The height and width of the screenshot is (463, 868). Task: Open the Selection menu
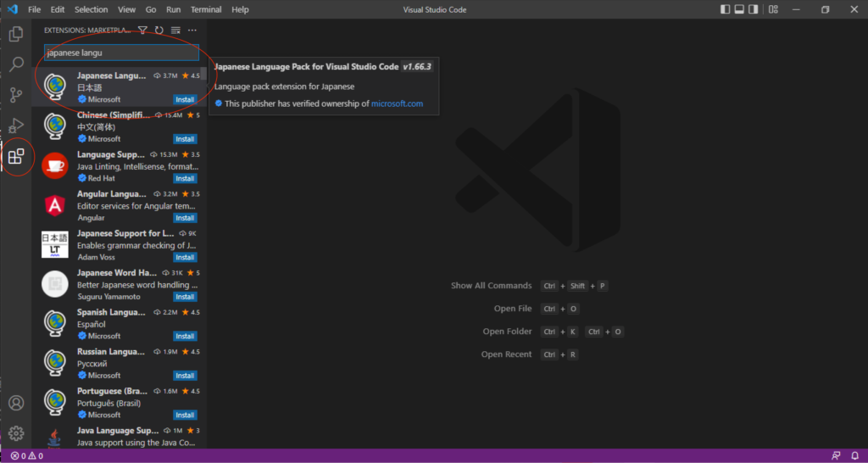pyautogui.click(x=92, y=9)
